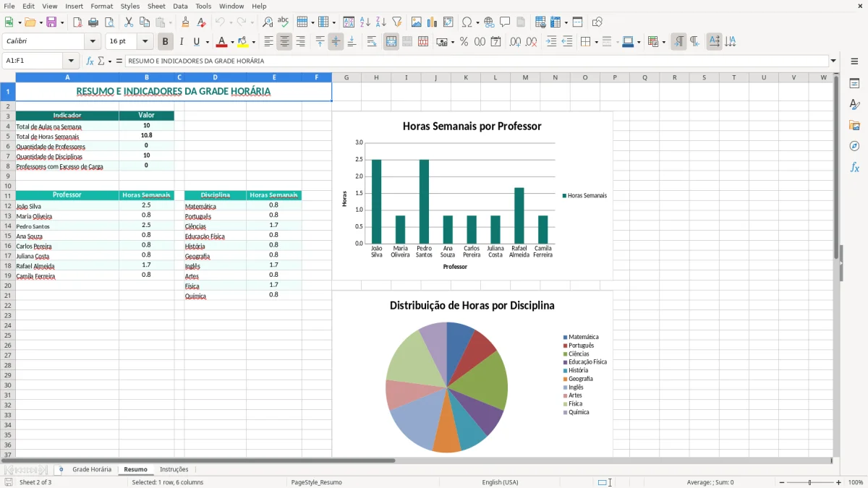Click English (USA) language status
The width and height of the screenshot is (868, 488).
(501, 482)
